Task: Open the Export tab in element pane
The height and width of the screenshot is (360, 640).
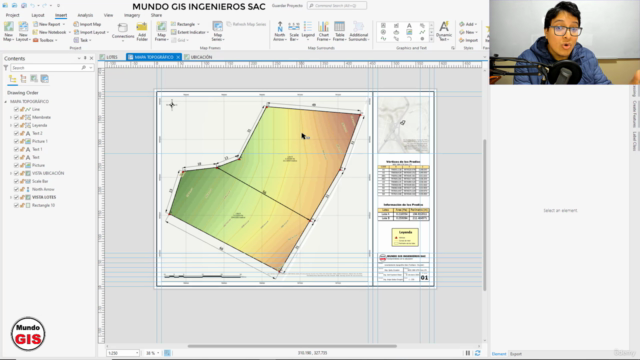Action: (x=516, y=354)
